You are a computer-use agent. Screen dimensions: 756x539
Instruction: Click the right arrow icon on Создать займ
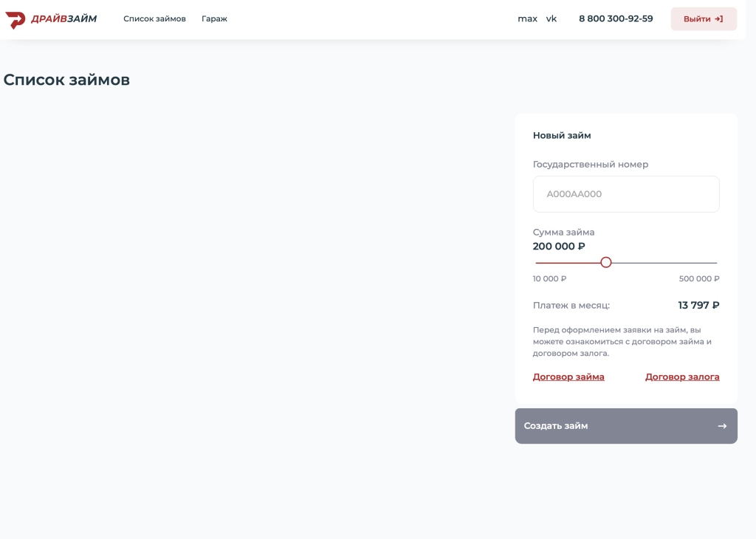pos(722,426)
